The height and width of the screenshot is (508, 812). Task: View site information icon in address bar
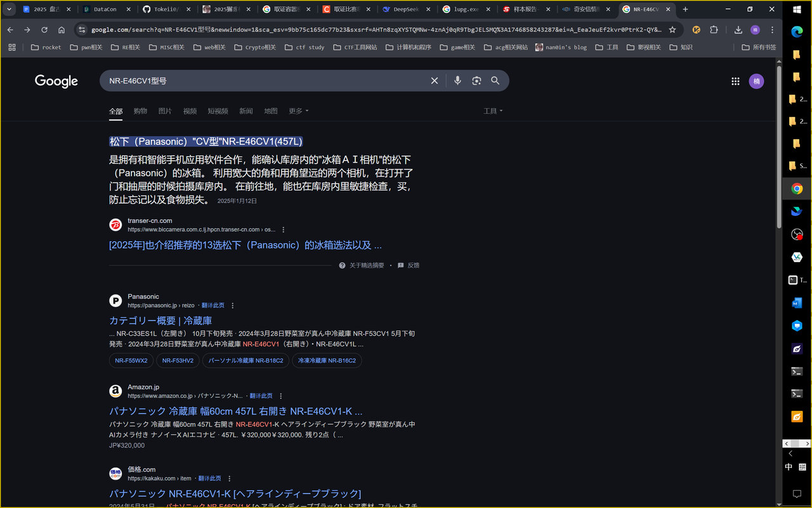(x=81, y=30)
